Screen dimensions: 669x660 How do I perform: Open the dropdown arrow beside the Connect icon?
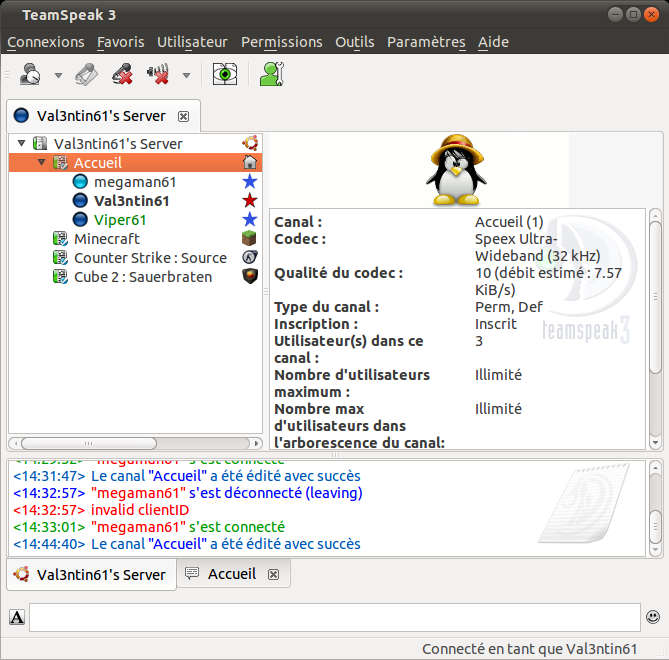pos(58,76)
